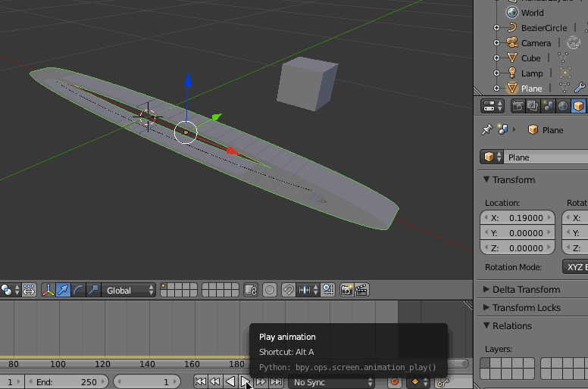The image size is (588, 389).
Task: Click the first active scene layer button
Action: (x=164, y=286)
